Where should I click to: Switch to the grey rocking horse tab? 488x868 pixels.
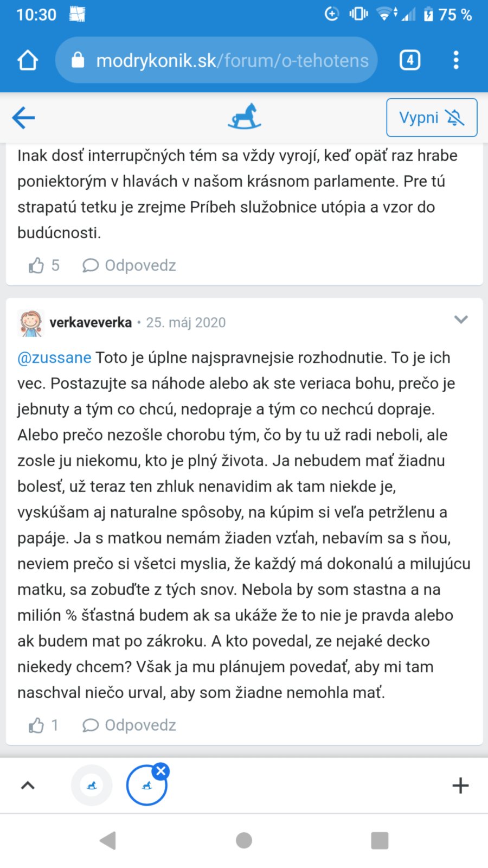coord(92,785)
